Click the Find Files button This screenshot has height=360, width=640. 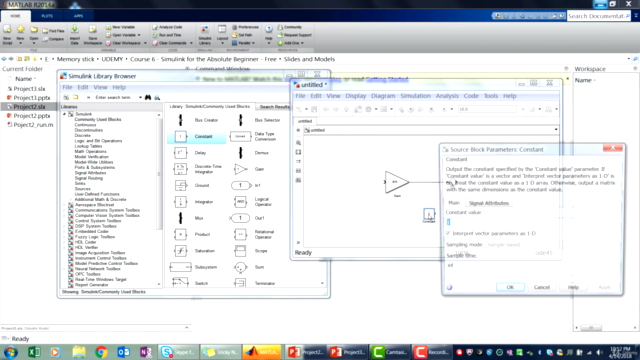tap(53, 31)
